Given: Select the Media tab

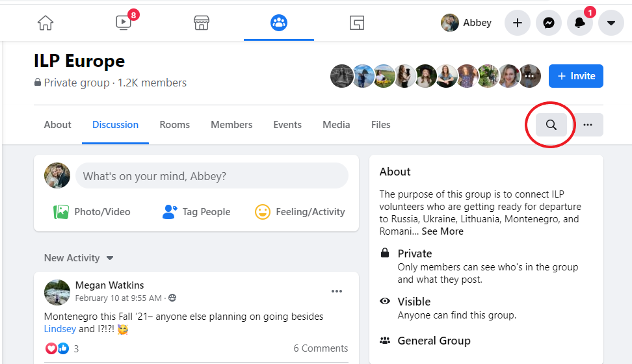Looking at the screenshot, I should (x=336, y=125).
